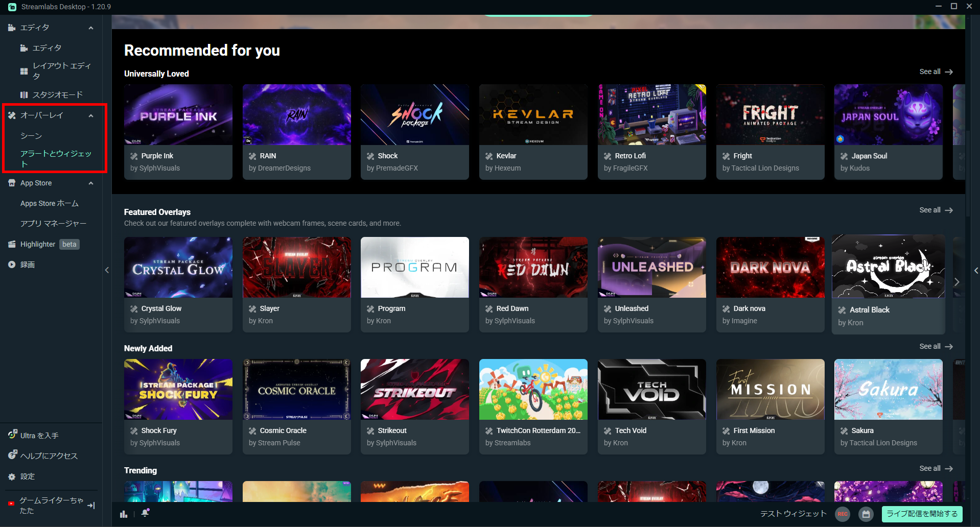This screenshot has height=527, width=980.
Task: See all Universally Loved overlays
Action: point(936,72)
